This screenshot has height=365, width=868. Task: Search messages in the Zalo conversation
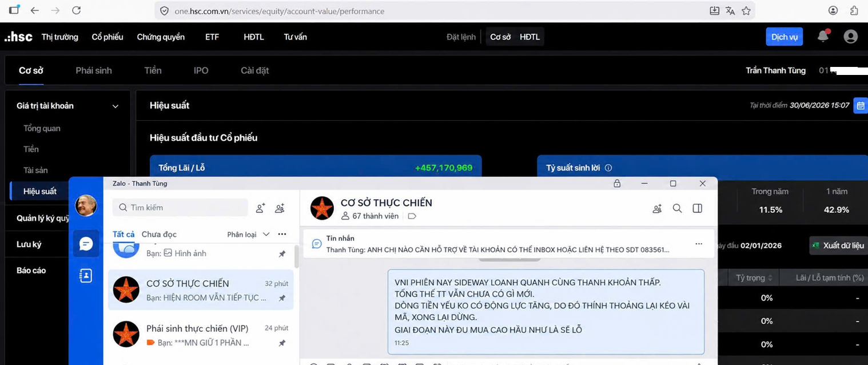tap(677, 209)
